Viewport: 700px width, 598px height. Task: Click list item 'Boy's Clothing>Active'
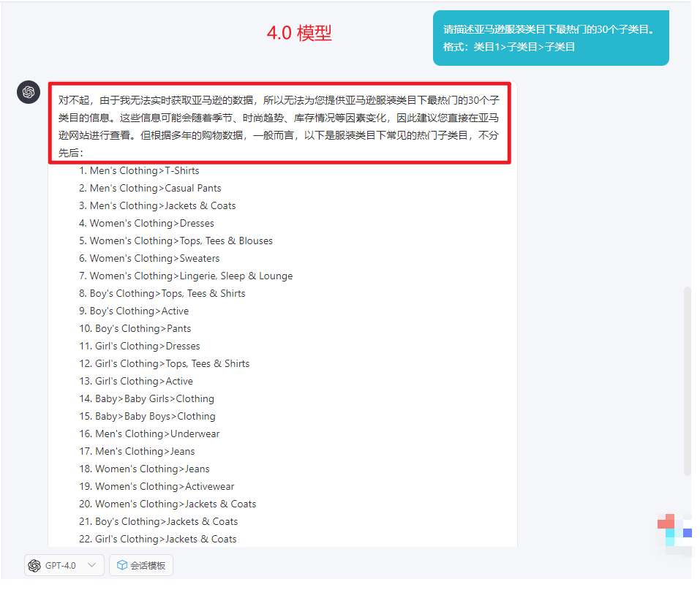[134, 311]
